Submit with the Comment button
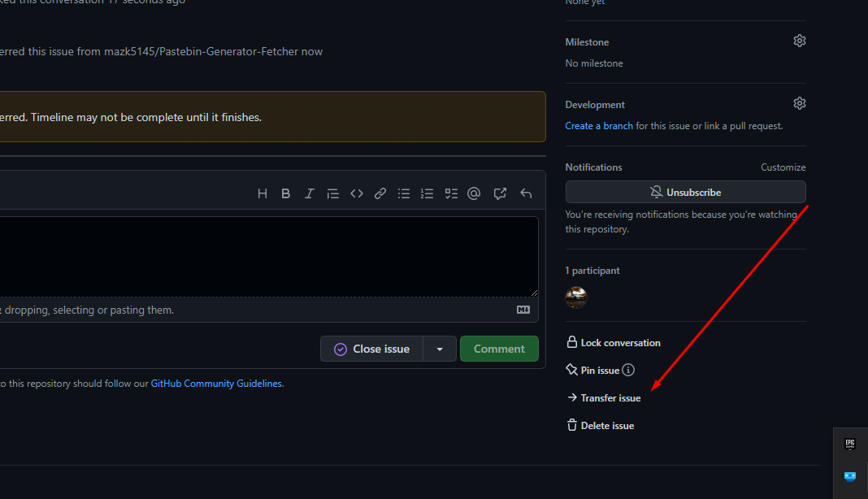This screenshot has height=499, width=868. [499, 349]
